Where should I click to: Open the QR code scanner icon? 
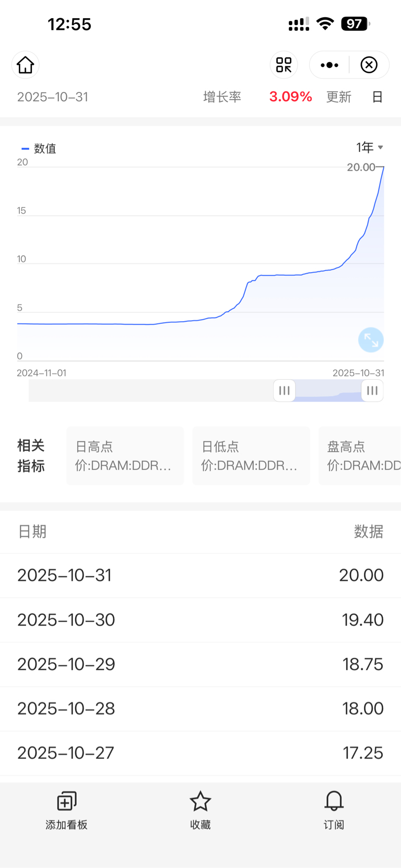pos(284,65)
